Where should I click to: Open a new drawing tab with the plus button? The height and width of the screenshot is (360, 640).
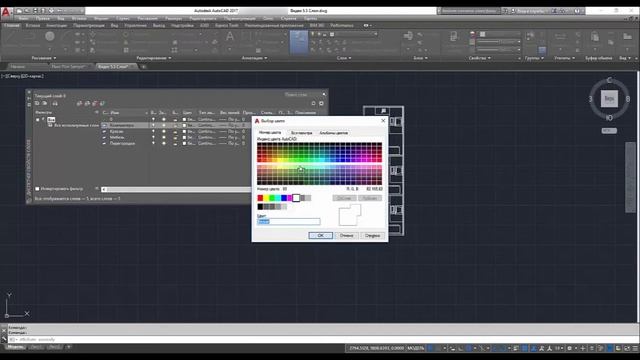click(x=143, y=67)
